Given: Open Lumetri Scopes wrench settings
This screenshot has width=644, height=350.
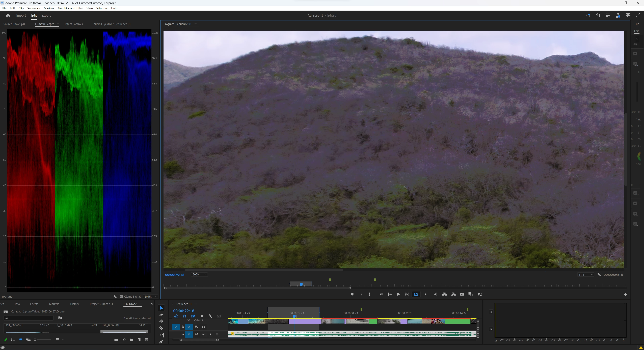Looking at the screenshot, I should pos(115,297).
